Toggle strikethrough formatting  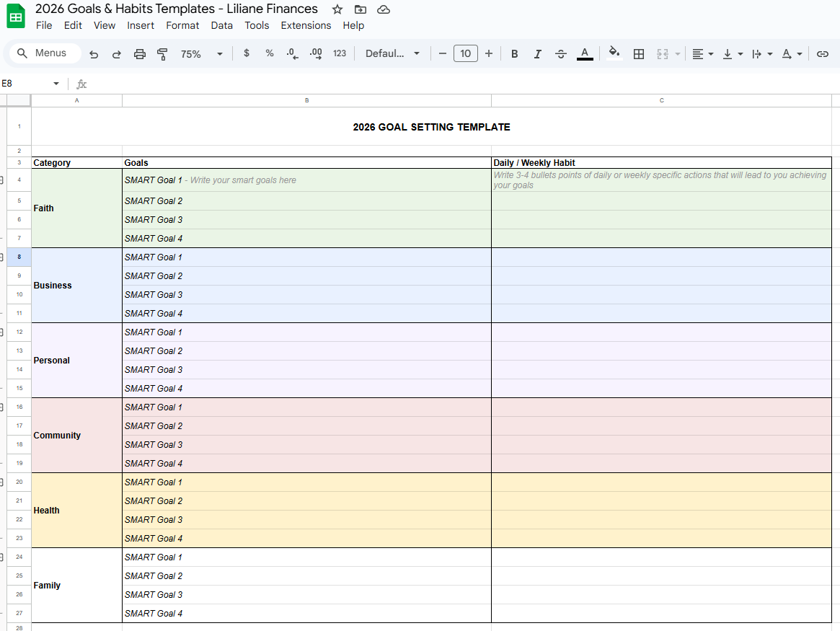pos(561,53)
